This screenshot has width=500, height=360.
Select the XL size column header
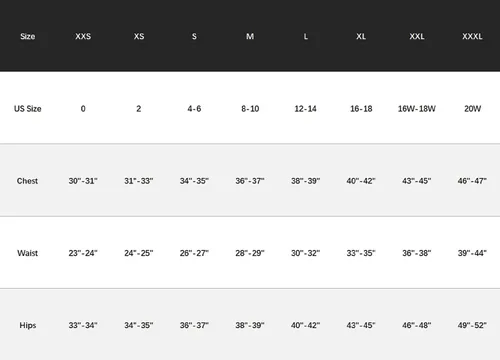pyautogui.click(x=361, y=36)
